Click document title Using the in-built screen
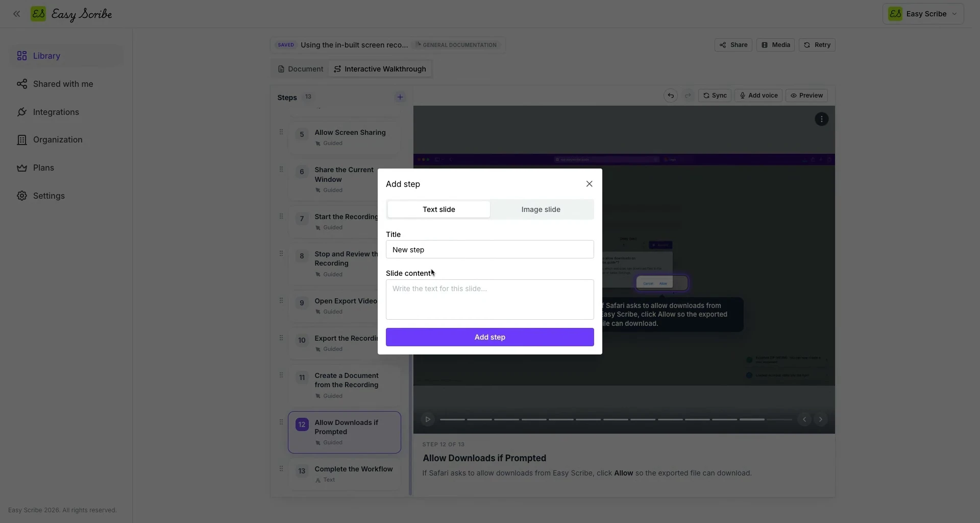Screen dimensions: 980x523 click(354, 45)
